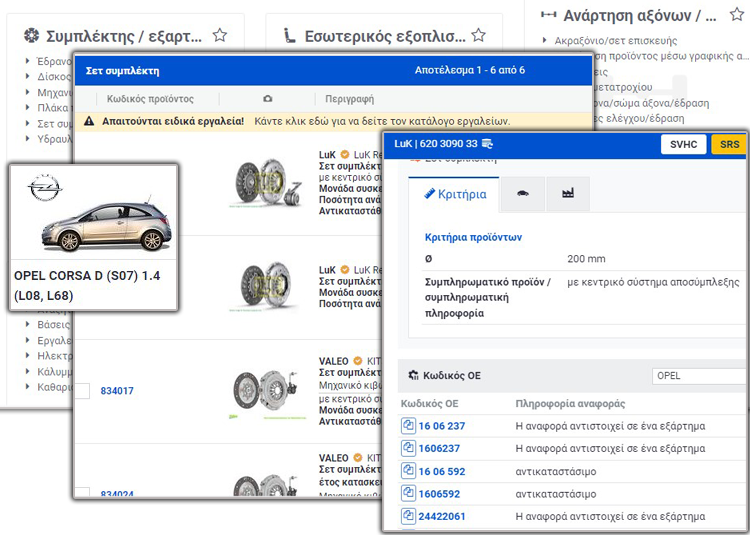Open the OPEL manufacturer dropdown for OE codes
Image resolution: width=750 pixels, height=535 pixels.
pyautogui.click(x=699, y=376)
